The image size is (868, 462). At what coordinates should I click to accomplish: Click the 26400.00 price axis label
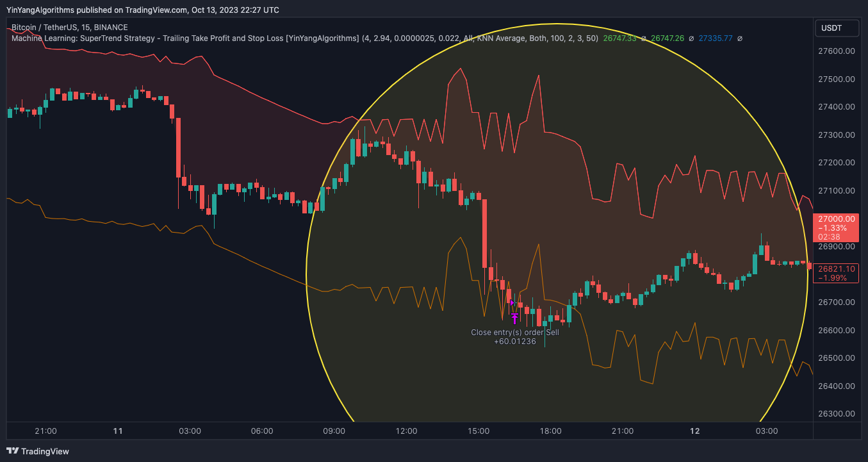tap(837, 386)
